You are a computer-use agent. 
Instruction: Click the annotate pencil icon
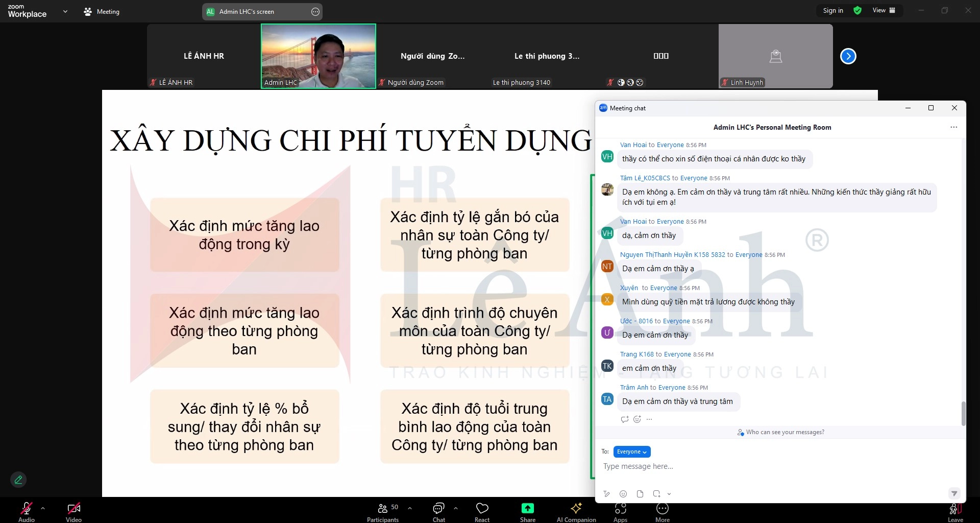pyautogui.click(x=18, y=480)
